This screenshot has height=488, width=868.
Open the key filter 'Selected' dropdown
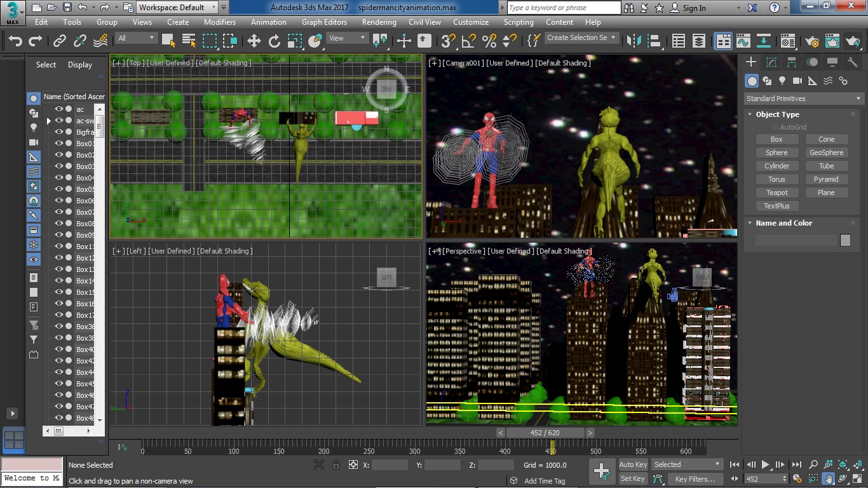(x=688, y=464)
